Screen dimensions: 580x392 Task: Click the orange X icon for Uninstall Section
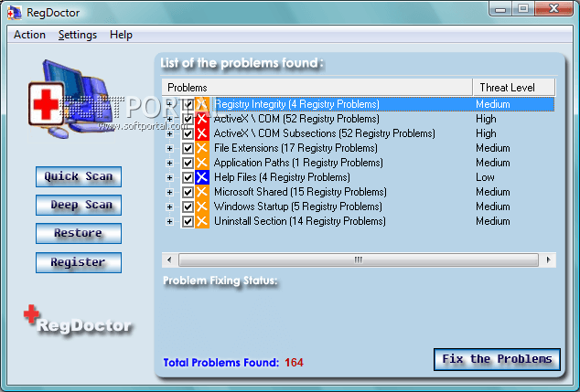coord(202,221)
